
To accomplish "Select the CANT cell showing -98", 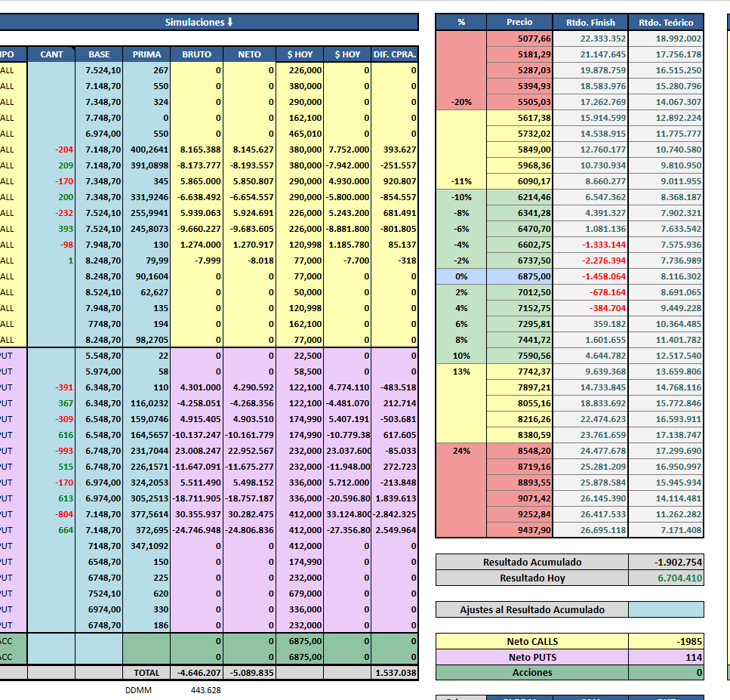I will pos(51,245).
